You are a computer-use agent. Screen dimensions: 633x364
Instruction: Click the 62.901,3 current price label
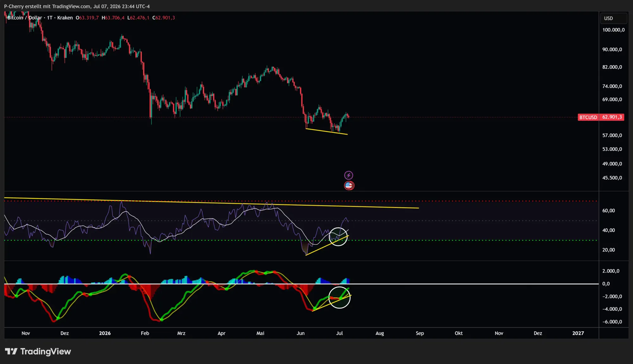tap(612, 117)
